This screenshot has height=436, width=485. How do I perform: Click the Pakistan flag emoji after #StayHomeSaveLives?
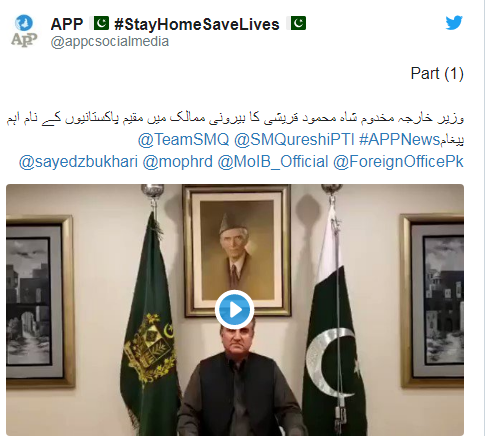298,23
